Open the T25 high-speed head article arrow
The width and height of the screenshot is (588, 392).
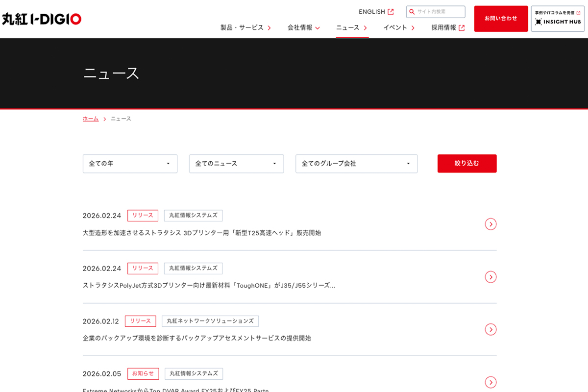tap(490, 224)
